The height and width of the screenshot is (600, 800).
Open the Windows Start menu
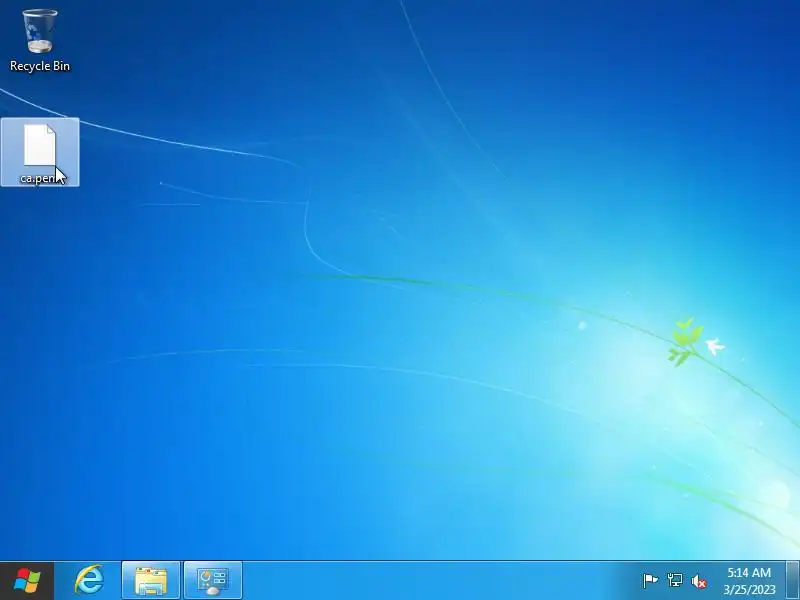pos(27,581)
